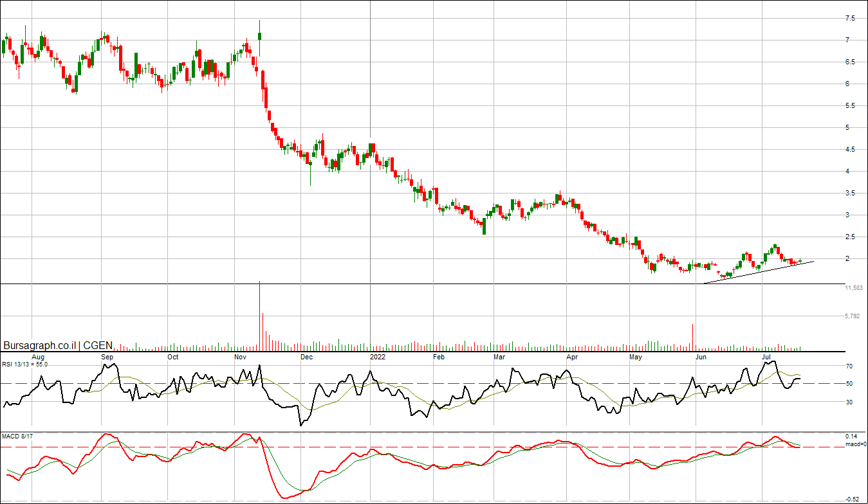Click the Nov month label
This screenshot has width=868, height=504.
(241, 356)
